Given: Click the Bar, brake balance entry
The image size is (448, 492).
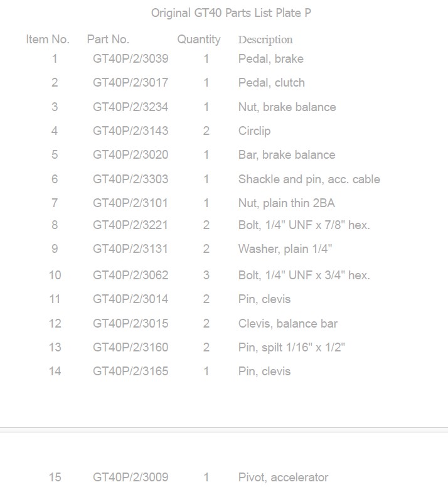Looking at the screenshot, I should [287, 154].
